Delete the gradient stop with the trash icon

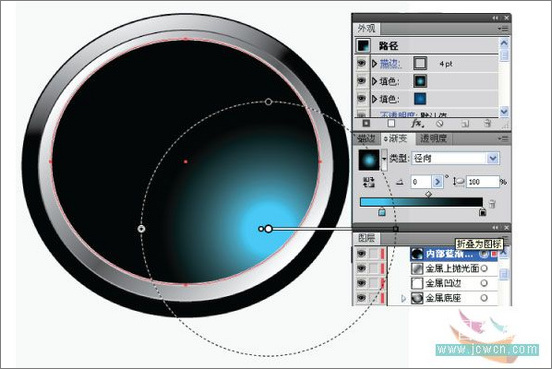click(492, 204)
